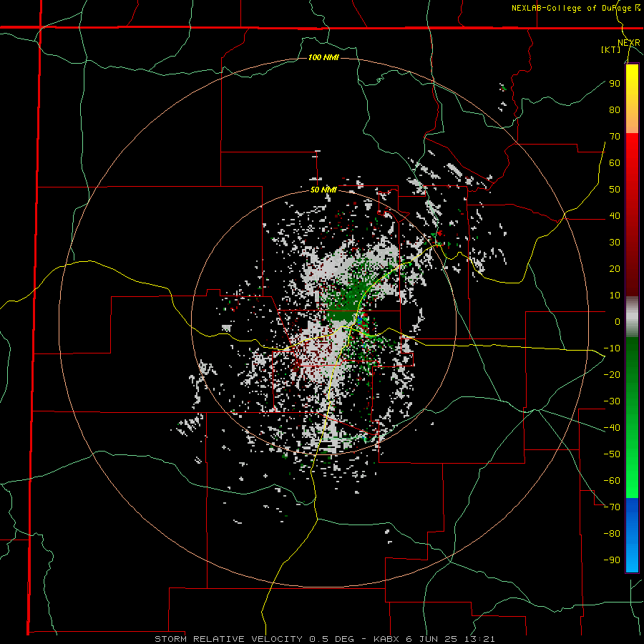Click the -70 value on the velocity scale
The image size is (644, 644).
612,507
